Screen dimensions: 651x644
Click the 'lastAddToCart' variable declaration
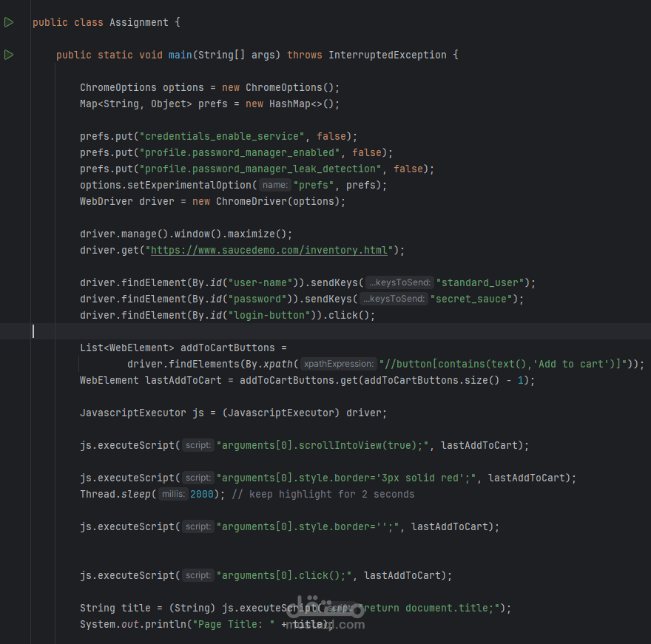183,380
